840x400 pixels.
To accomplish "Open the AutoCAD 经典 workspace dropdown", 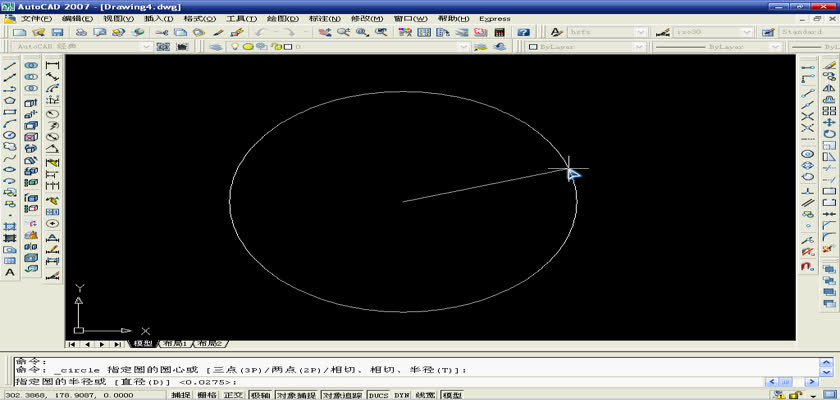I will 147,46.
